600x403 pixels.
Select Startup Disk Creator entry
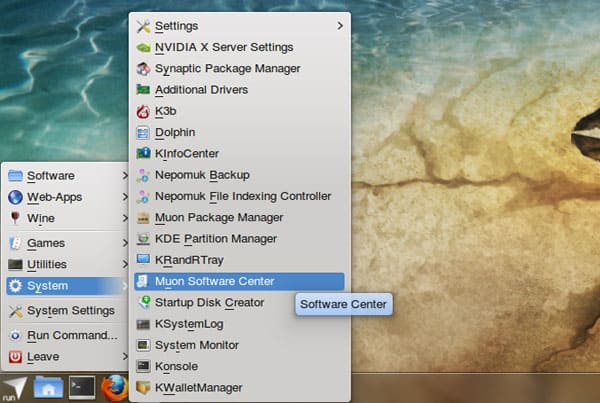coord(239,303)
